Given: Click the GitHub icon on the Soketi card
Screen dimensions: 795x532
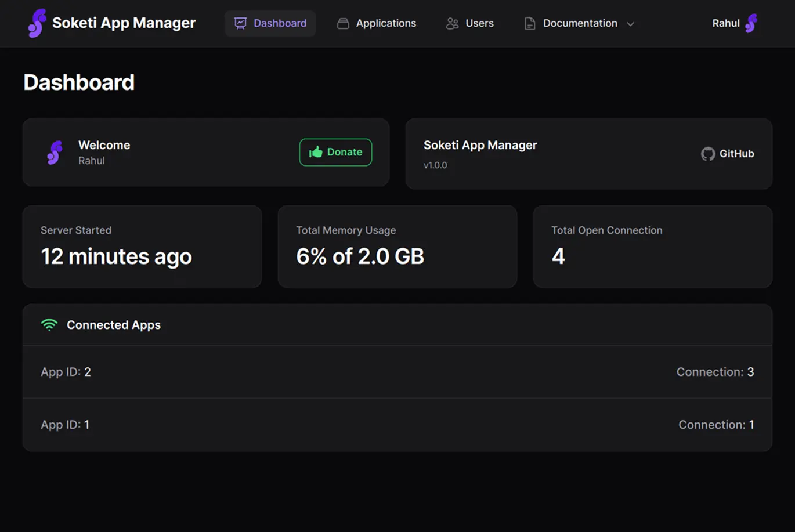Looking at the screenshot, I should click(707, 153).
